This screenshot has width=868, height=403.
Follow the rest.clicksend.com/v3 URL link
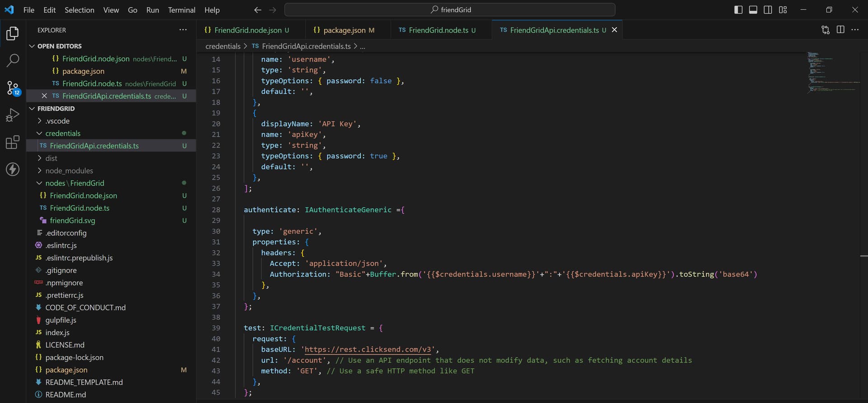tap(368, 350)
